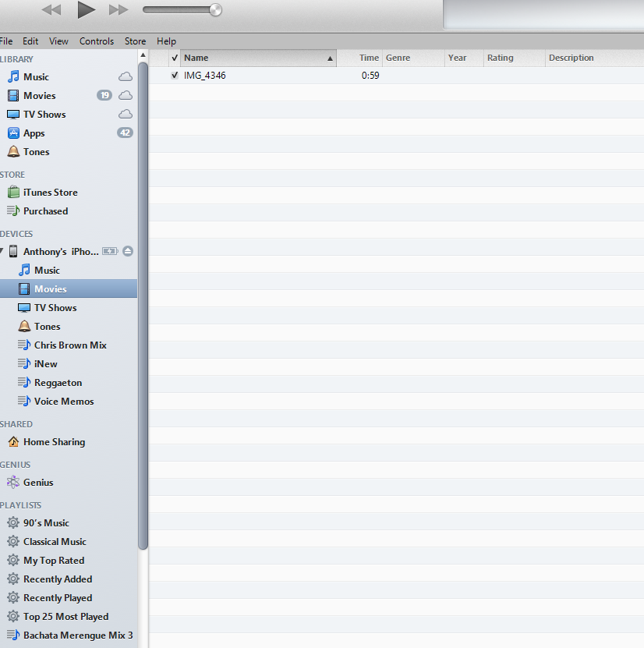Click the rewind previous track button

51,9
